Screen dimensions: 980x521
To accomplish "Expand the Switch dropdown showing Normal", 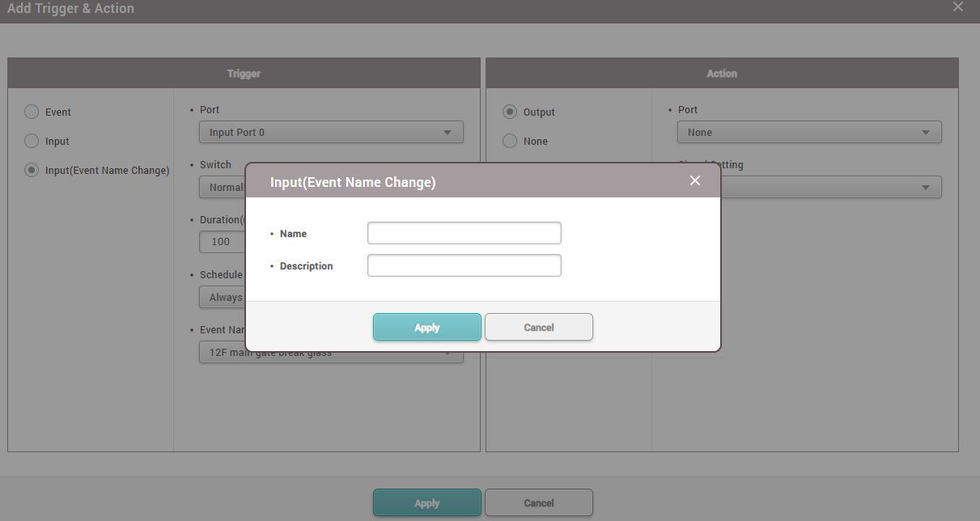I will click(221, 187).
